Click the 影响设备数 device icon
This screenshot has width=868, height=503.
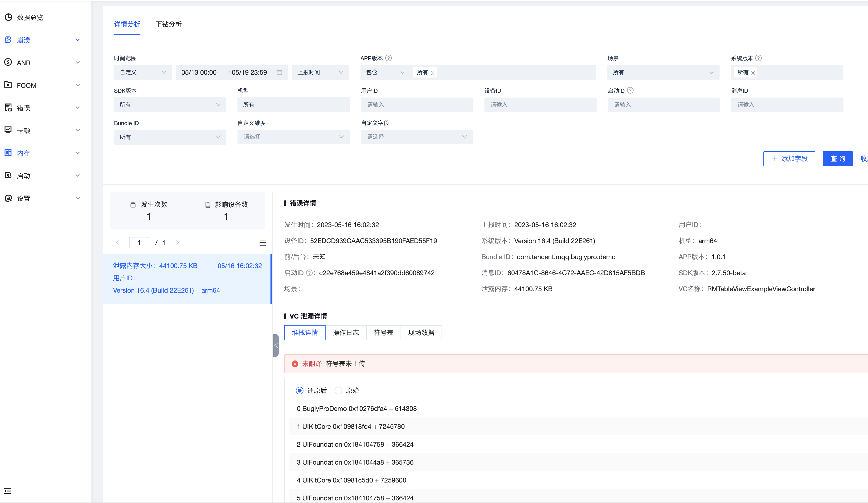208,205
